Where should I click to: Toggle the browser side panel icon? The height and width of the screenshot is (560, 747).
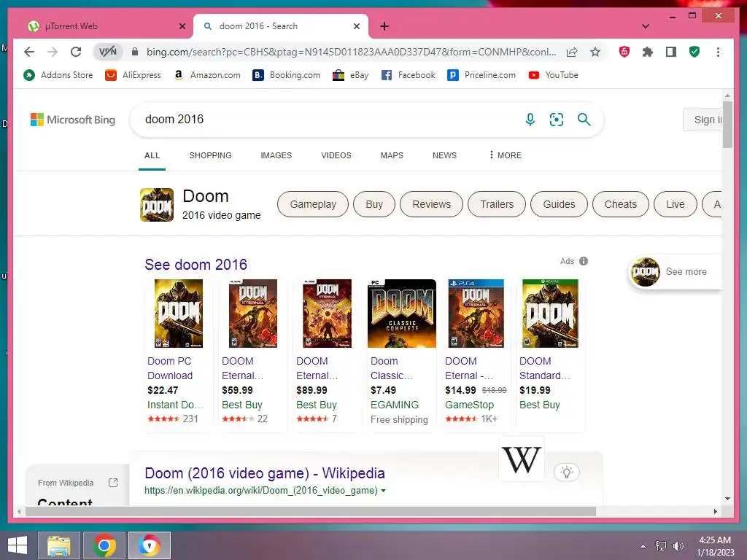click(x=671, y=52)
